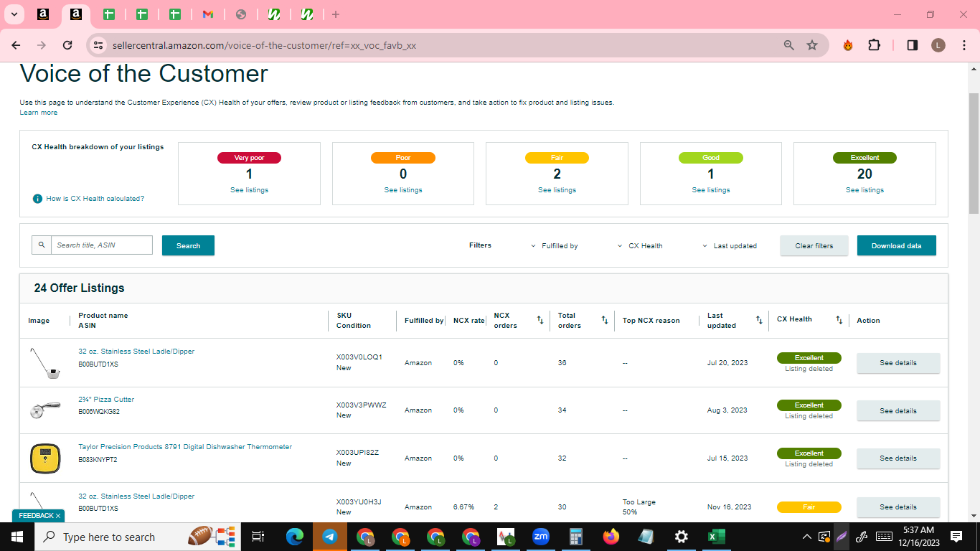Expand the Last updated filter dropdown

click(730, 245)
